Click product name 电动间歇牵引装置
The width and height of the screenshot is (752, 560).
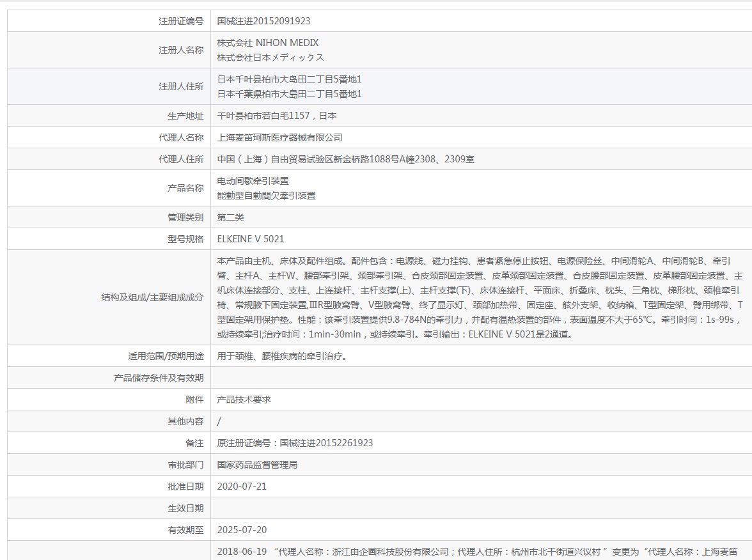pos(253,181)
